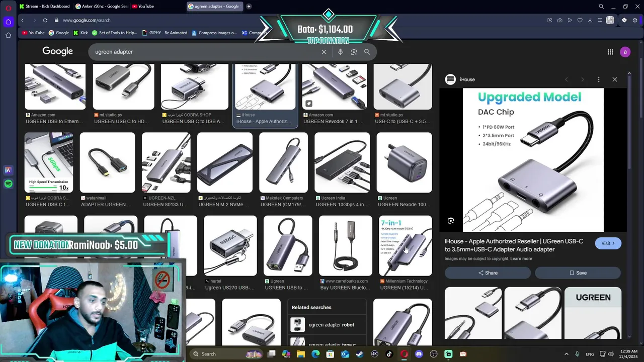Show previous image in preview panel
The height and width of the screenshot is (362, 644).
[567, 79]
